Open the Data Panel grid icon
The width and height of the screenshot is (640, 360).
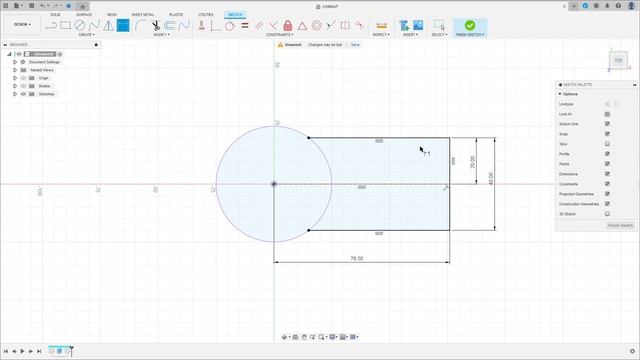click(x=6, y=6)
